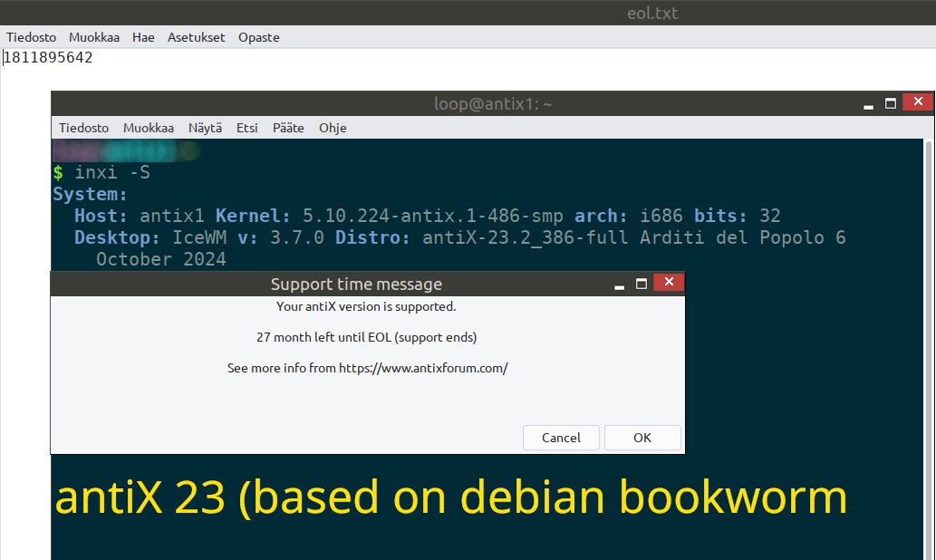Click OK in Support time message
The width and height of the screenshot is (936, 560).
(x=642, y=438)
